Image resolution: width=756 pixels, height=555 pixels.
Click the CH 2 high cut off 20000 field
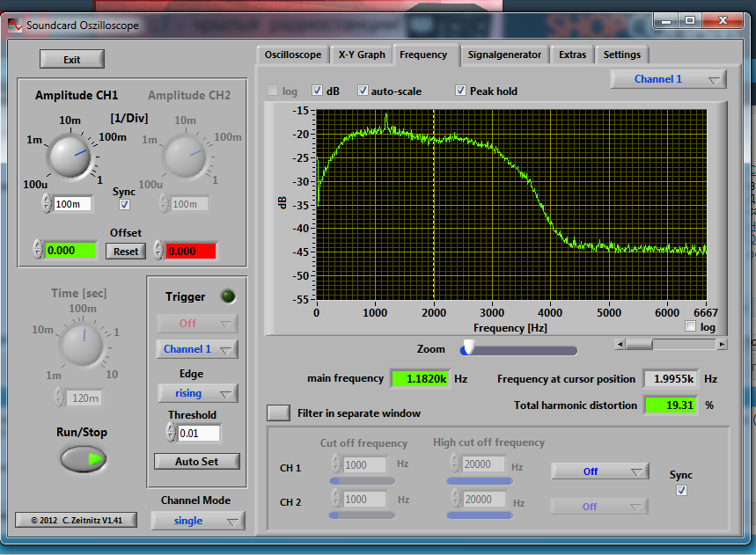pyautogui.click(x=485, y=499)
